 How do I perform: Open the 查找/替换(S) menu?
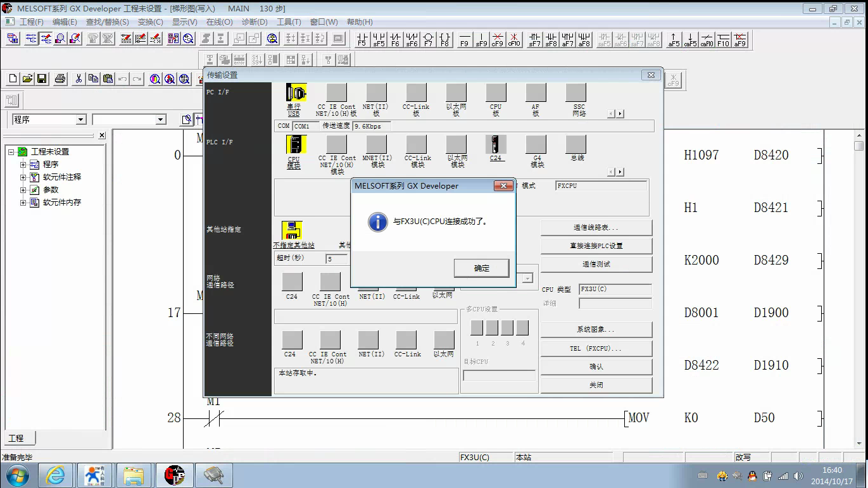point(107,22)
